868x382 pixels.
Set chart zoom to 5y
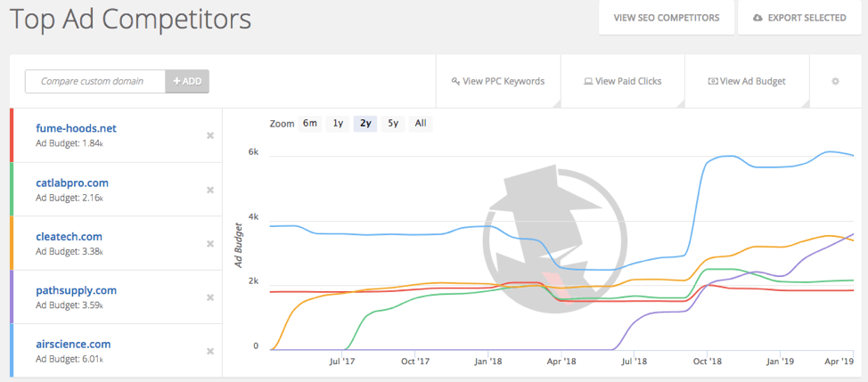tap(393, 124)
